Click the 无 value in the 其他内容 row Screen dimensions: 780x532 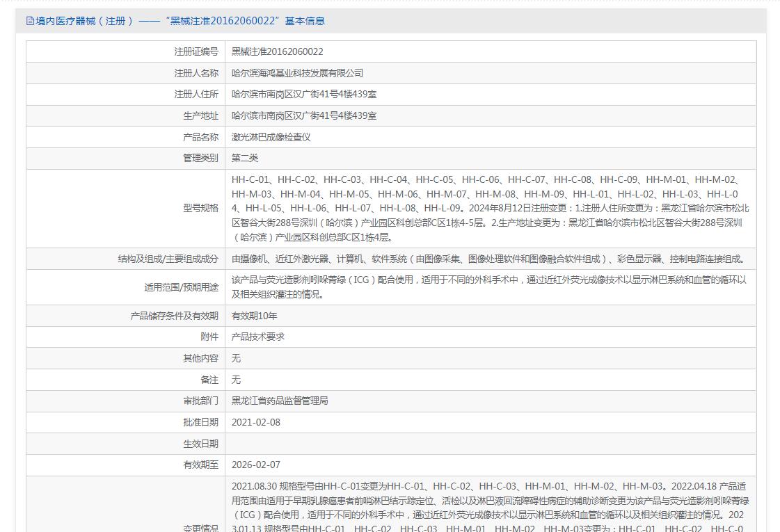click(236, 358)
